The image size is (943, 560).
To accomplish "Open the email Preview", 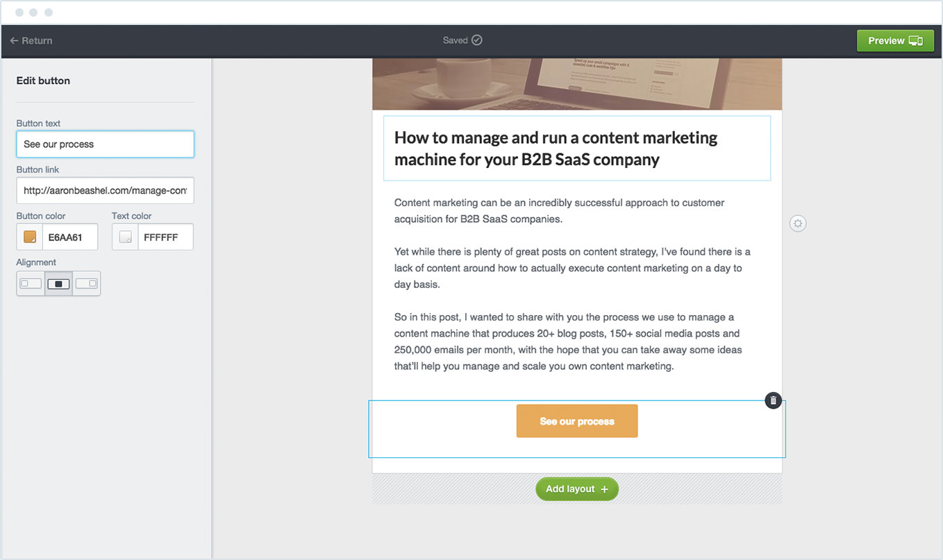I will pos(895,40).
